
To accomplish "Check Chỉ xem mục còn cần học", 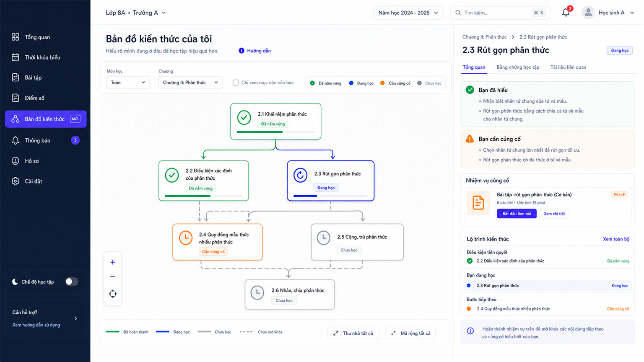I will [x=236, y=83].
